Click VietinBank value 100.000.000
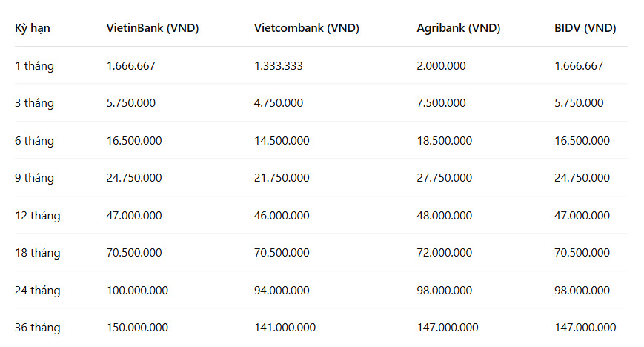 [x=137, y=290]
